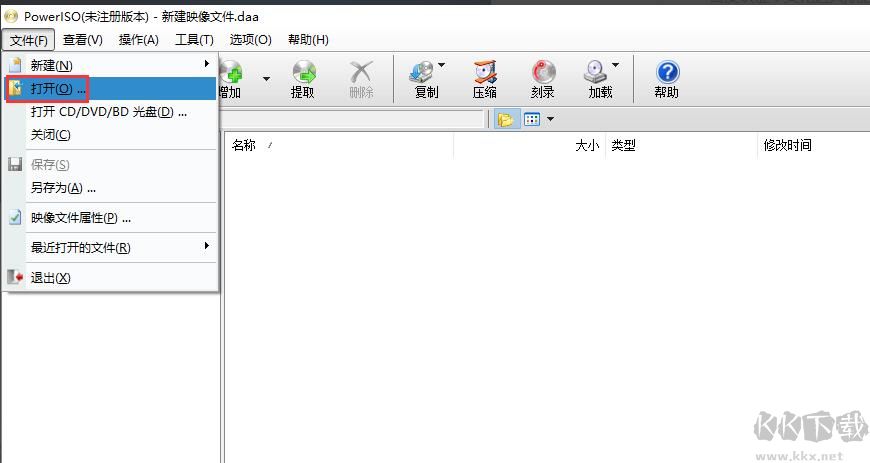Click the 压缩 compress toolbar icon
870x463 pixels.
tap(484, 79)
